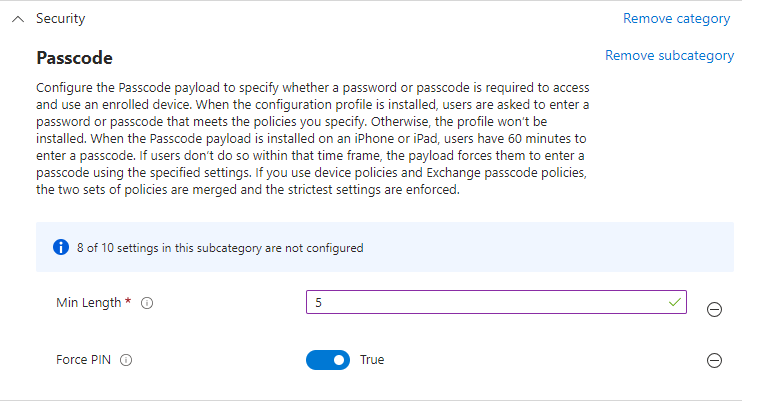This screenshot has width=764, height=402.
Task: Click the Passcode subcategory heading
Action: pyautogui.click(x=75, y=58)
